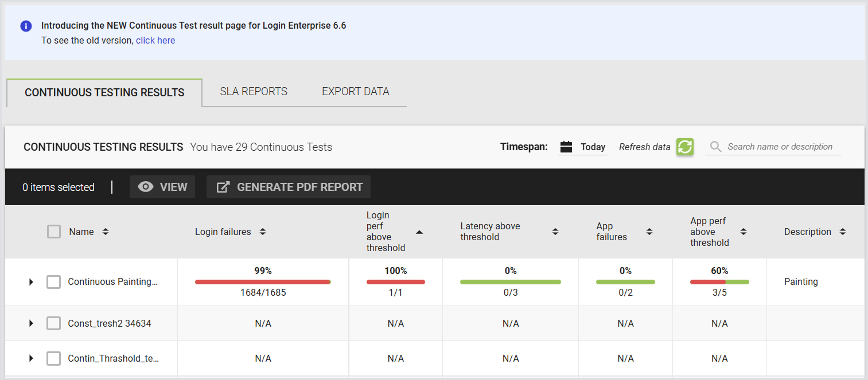Screen dimensions: 868x380
Task: Expand the Contin_Thrashold_te row
Action: tap(31, 358)
